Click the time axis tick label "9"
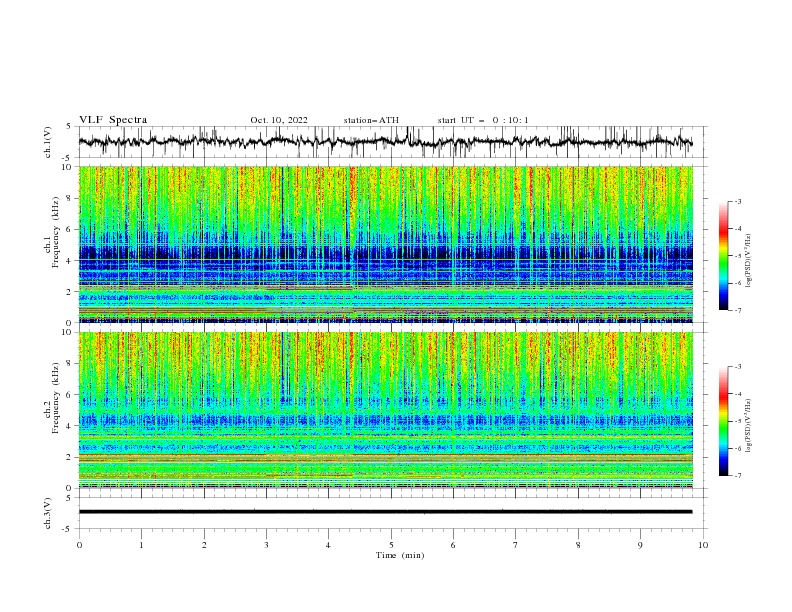The width and height of the screenshot is (792, 612). pos(640,545)
